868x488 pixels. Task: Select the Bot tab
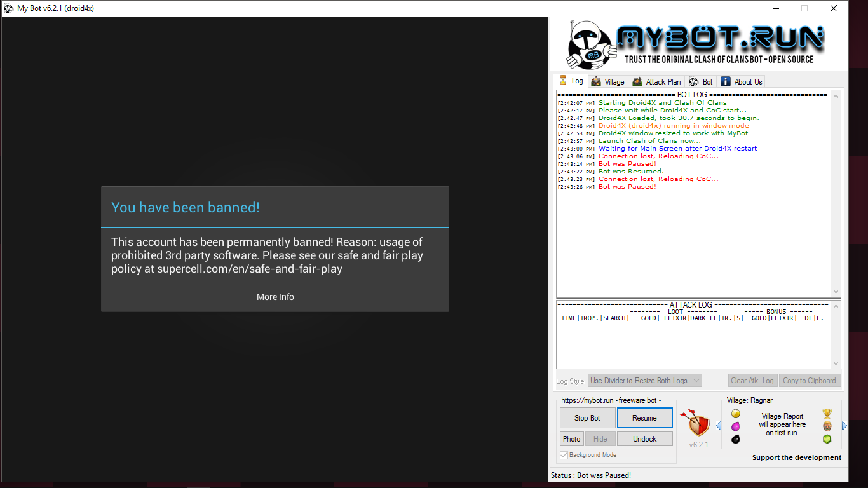(x=701, y=81)
